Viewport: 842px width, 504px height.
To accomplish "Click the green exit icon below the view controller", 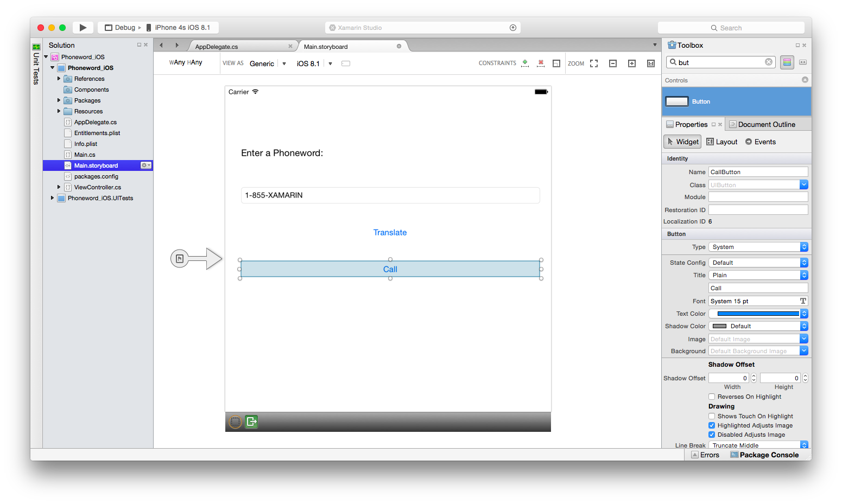I will [251, 422].
